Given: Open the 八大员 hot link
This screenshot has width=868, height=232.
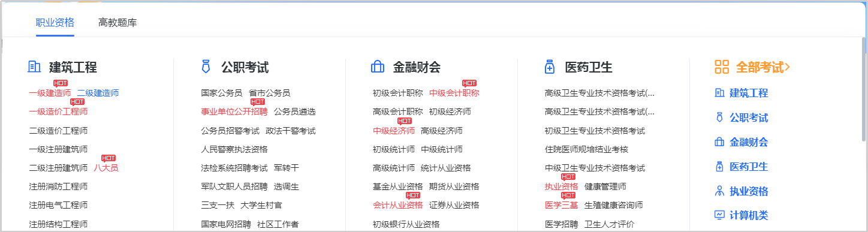Looking at the screenshot, I should 106,168.
